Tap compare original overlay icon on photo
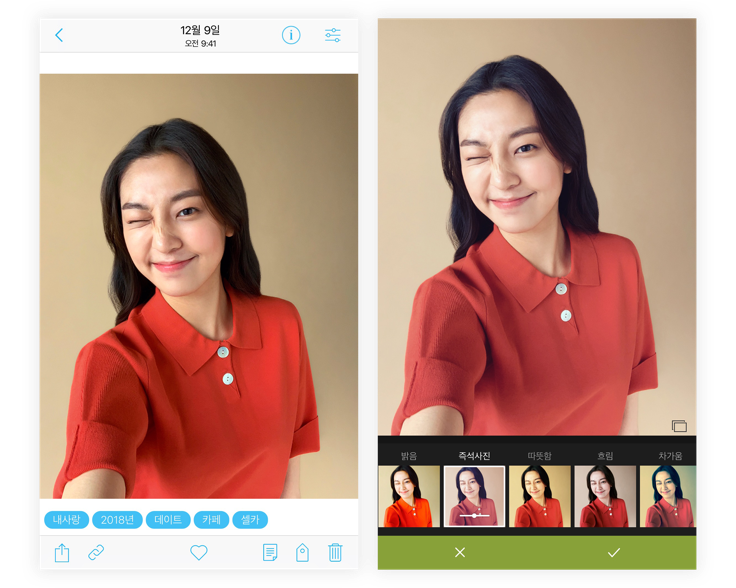Screen dimensions: 736x588 pyautogui.click(x=679, y=426)
